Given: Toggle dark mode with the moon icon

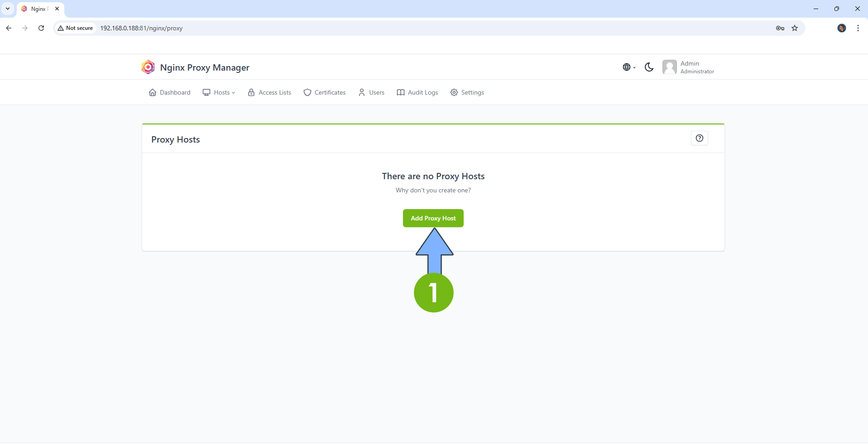Looking at the screenshot, I should [x=649, y=67].
